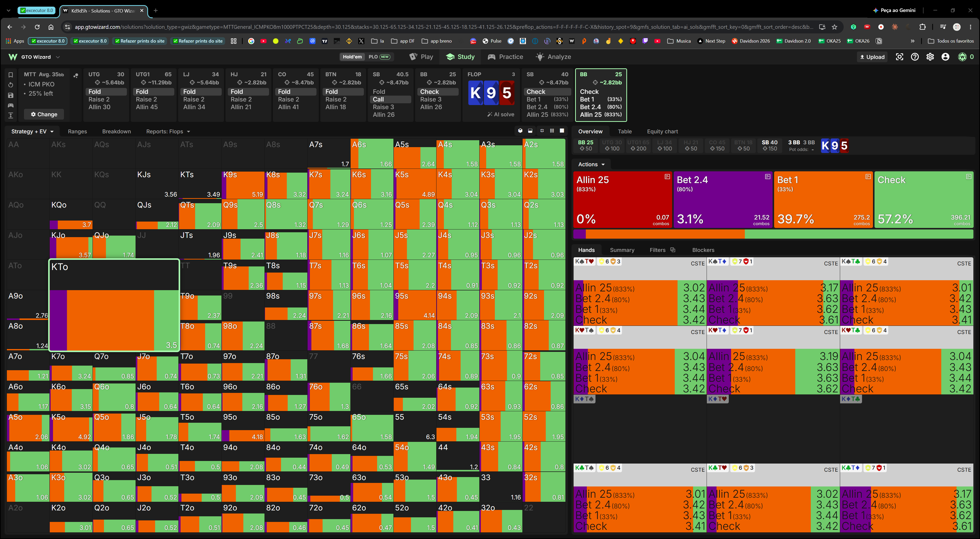Expand the bookmarks bar overflow chevron
The image size is (980, 539).
(912, 41)
